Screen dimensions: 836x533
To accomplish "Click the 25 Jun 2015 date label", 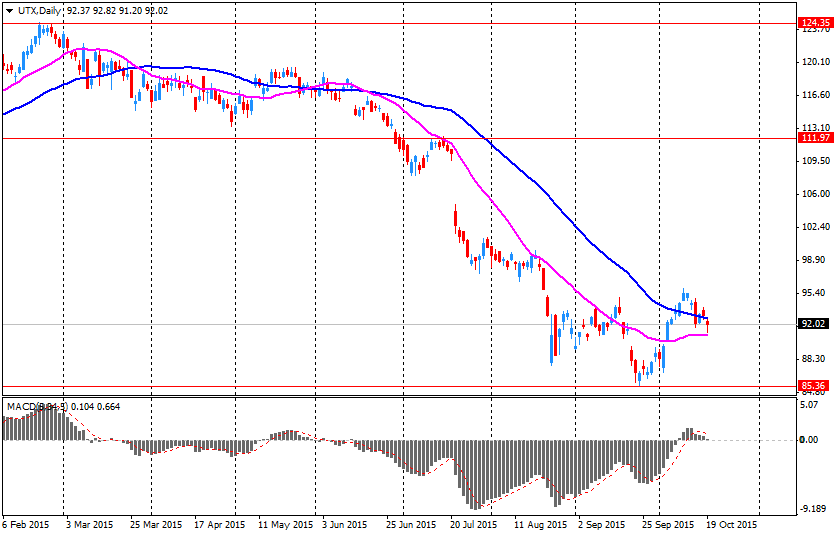I will click(412, 524).
